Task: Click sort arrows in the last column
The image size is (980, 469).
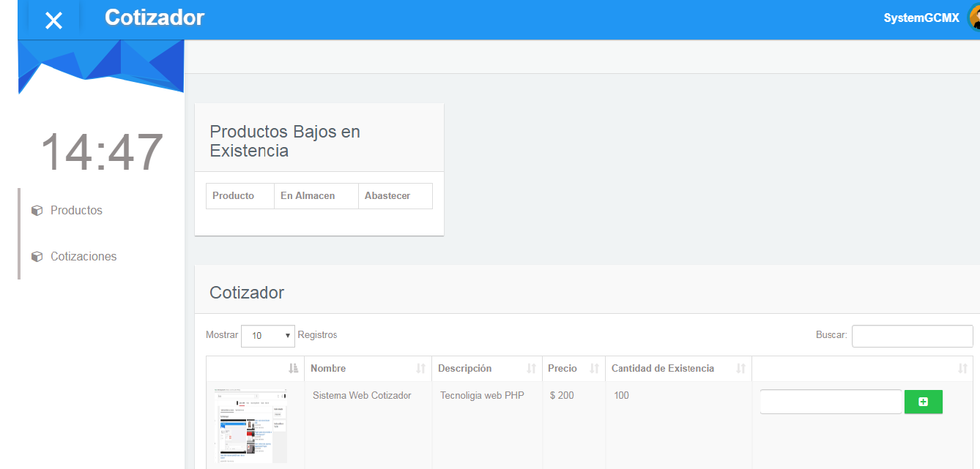Action: [962, 369]
